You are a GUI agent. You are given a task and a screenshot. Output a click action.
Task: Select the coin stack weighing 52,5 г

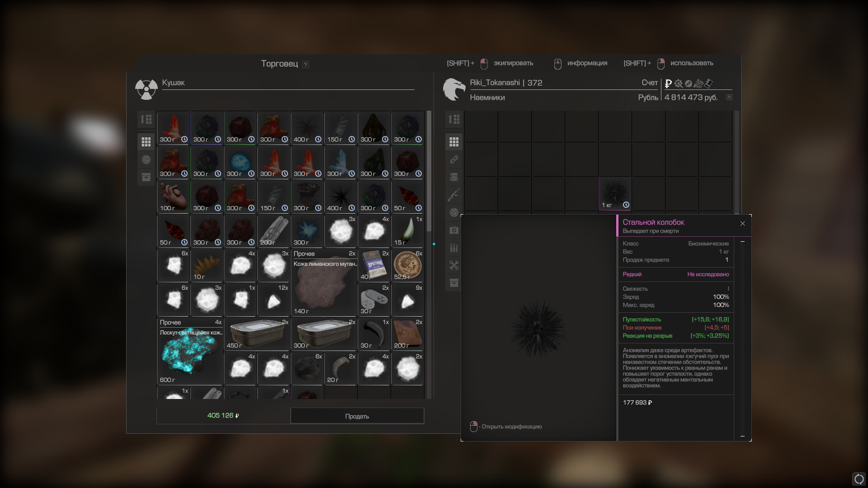click(x=408, y=266)
